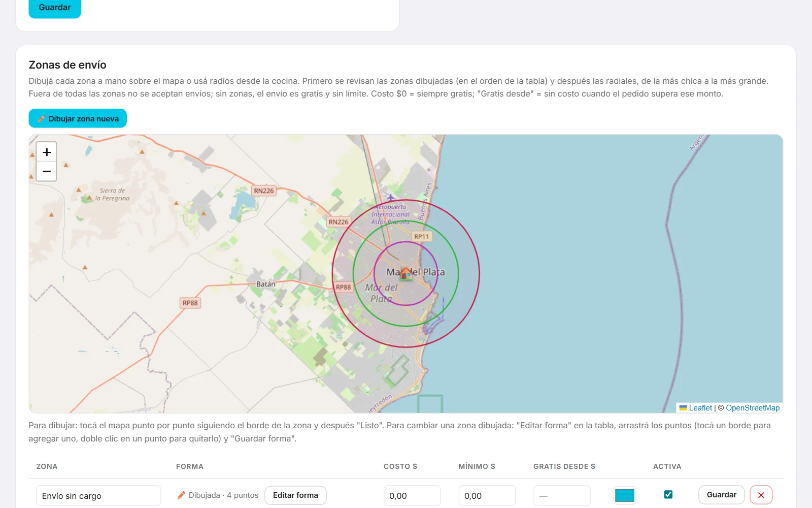The height and width of the screenshot is (508, 812).
Task: Open the zone color swatch picker
Action: point(625,495)
